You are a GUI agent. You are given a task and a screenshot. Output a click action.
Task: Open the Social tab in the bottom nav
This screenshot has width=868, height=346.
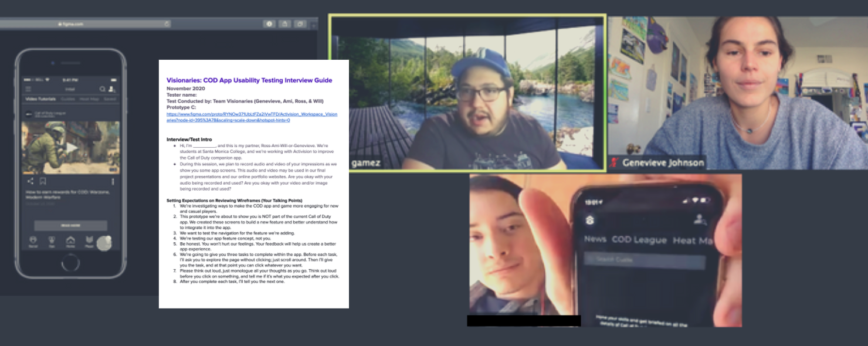tap(33, 241)
